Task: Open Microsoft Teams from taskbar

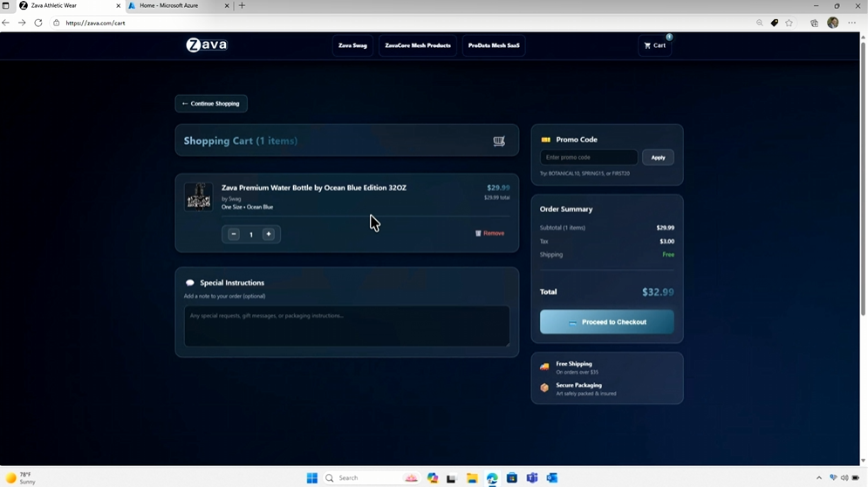Action: [532, 478]
